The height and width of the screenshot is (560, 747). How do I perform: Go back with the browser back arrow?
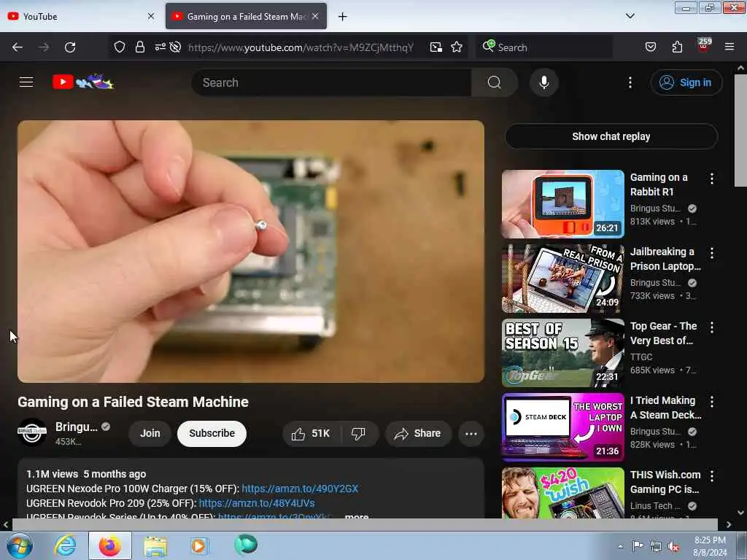click(18, 47)
